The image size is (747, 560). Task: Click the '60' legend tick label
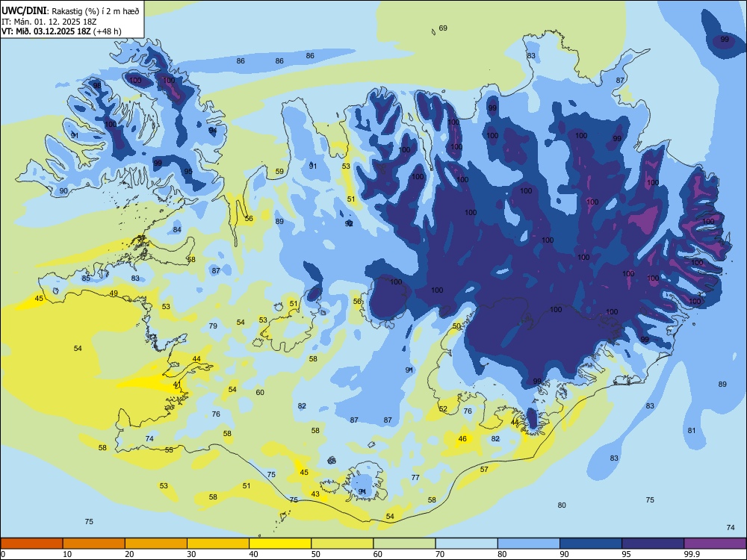[378, 554]
